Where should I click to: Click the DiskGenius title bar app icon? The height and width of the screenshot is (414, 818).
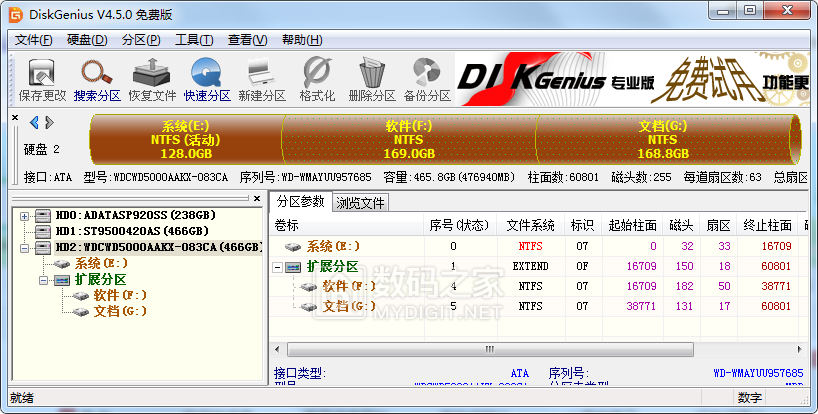[x=16, y=15]
